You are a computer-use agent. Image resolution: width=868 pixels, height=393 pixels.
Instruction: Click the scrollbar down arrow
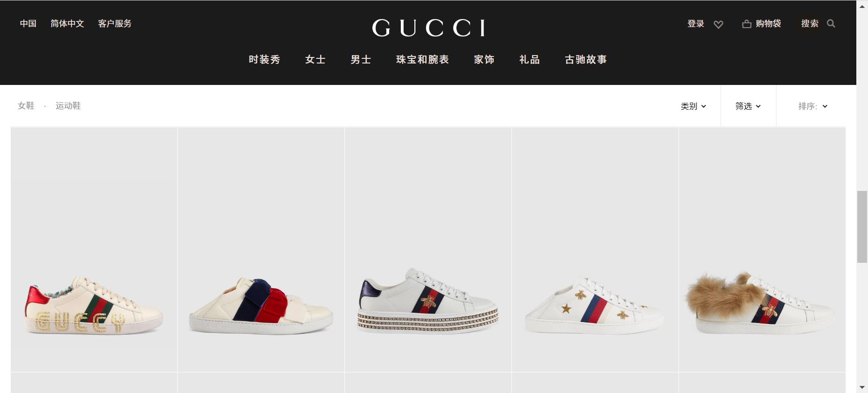862,387
